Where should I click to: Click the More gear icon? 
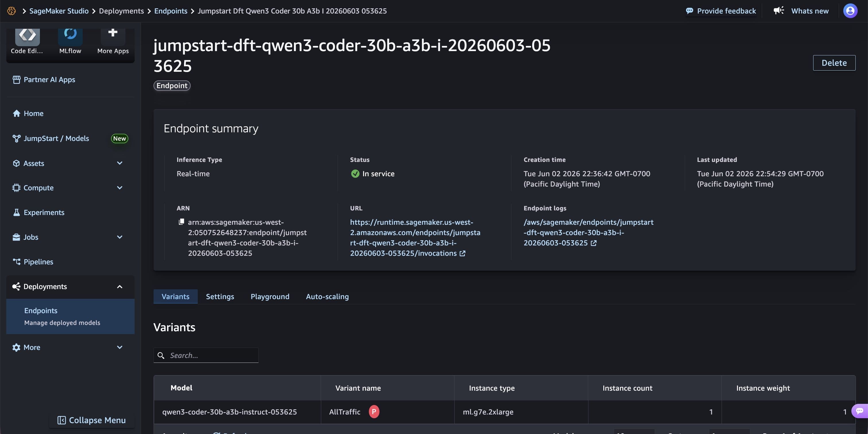click(17, 347)
